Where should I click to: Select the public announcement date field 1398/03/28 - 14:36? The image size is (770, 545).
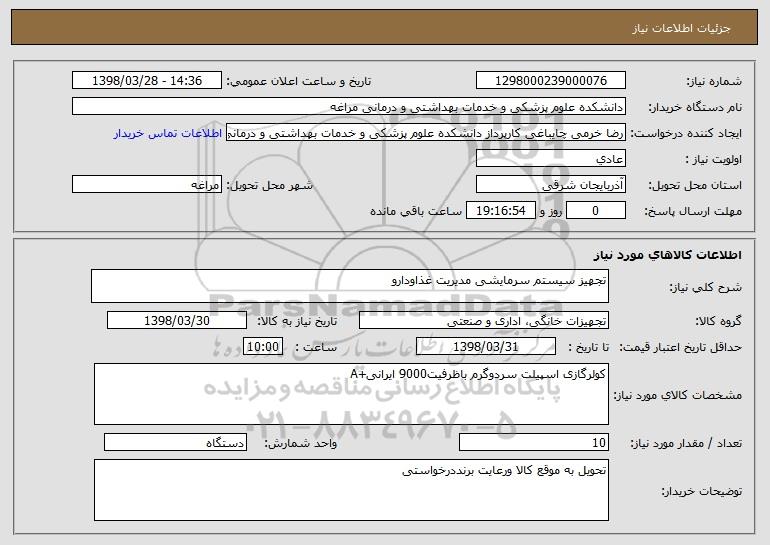(147, 81)
